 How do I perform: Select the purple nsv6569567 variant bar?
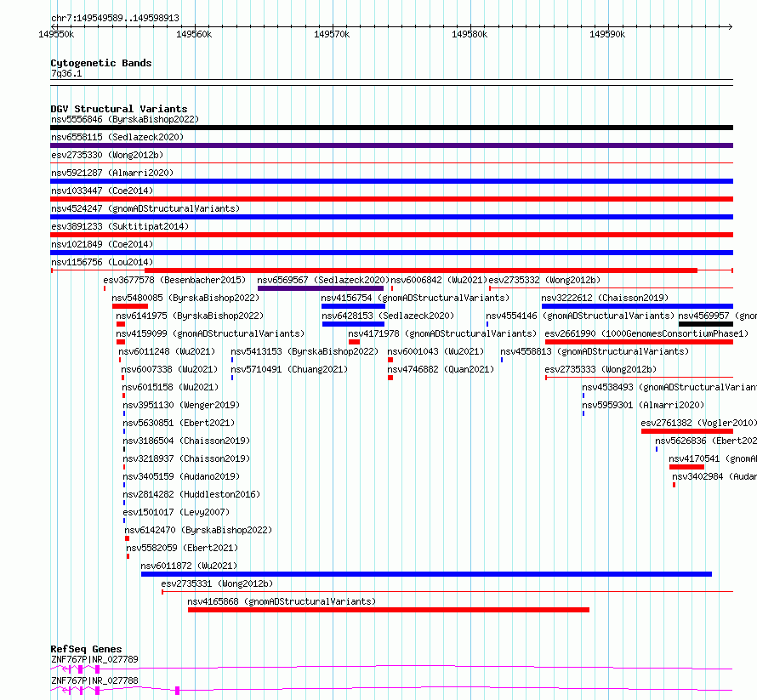pos(321,288)
